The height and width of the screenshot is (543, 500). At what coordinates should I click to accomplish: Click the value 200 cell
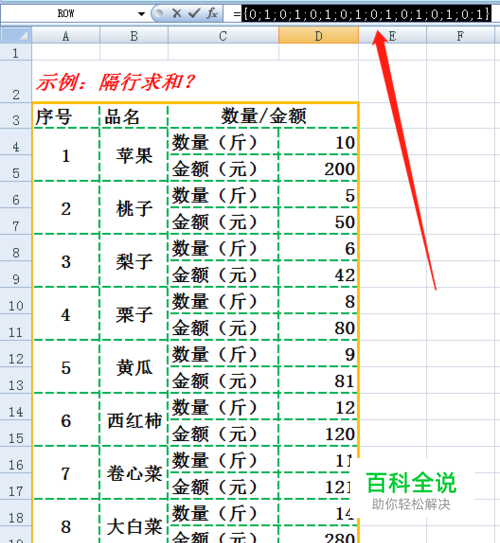coord(318,169)
